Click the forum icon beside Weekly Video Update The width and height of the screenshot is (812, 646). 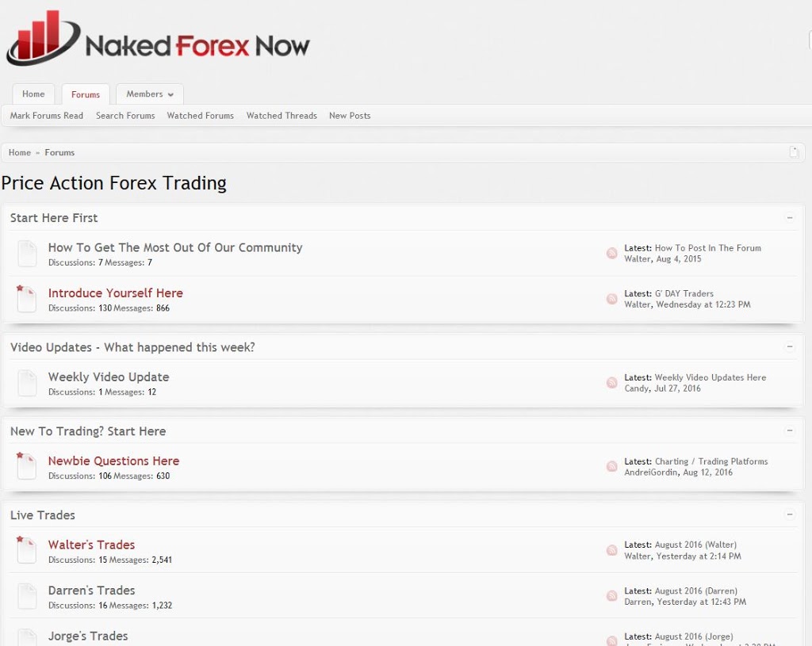[x=27, y=383]
